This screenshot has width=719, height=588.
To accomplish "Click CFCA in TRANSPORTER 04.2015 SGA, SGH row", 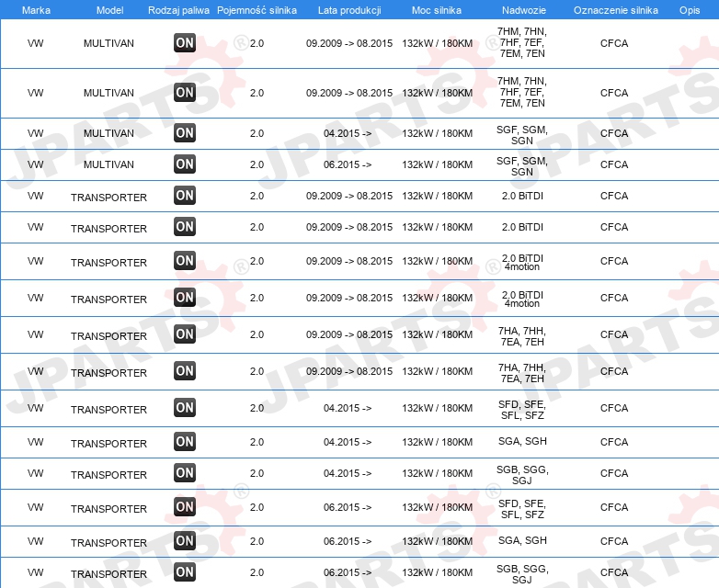I will 614,442.
